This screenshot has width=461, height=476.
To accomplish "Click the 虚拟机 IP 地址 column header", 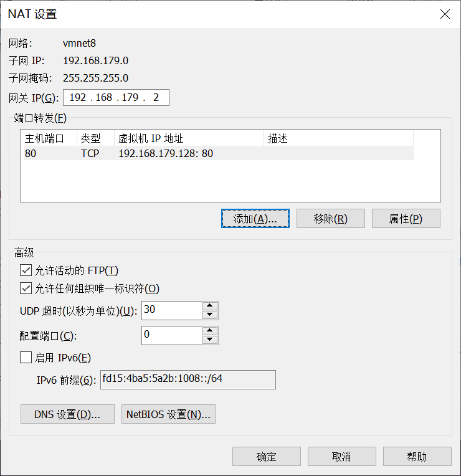I will (x=189, y=138).
